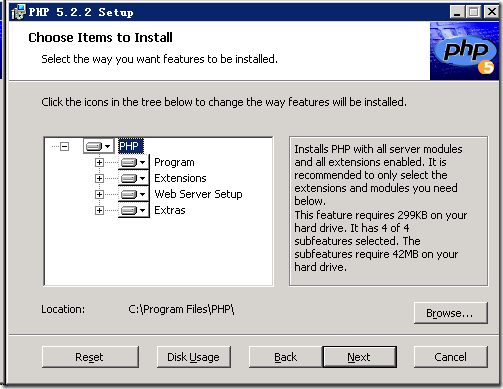Proceed with the Next button
This screenshot has width=503, height=389.
pyautogui.click(x=359, y=357)
